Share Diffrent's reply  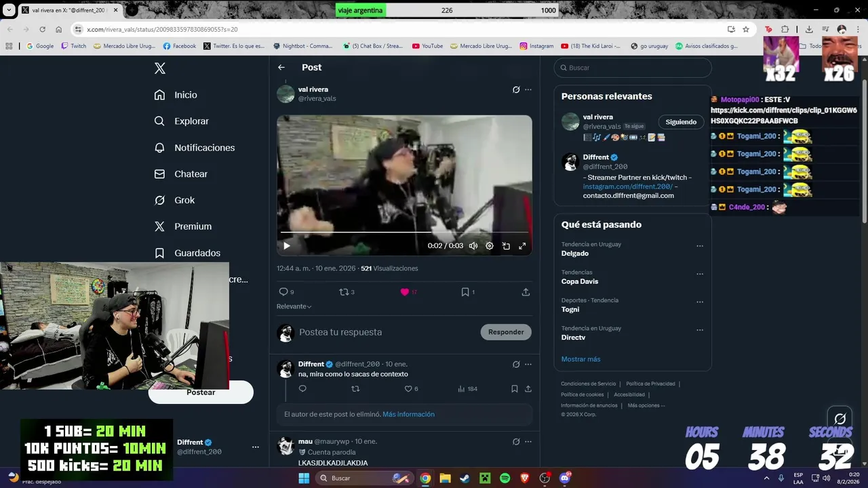(528, 389)
